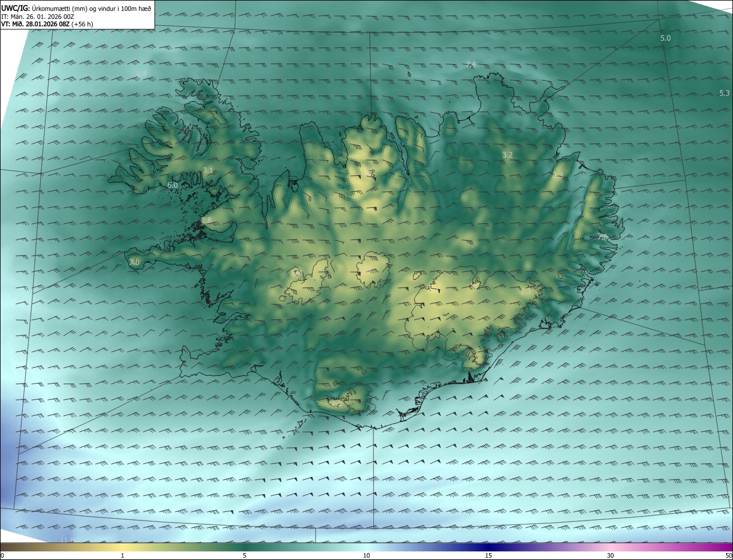Click the 3.1 value in the Westfjords
This screenshot has height=560, width=733.
tap(208, 170)
